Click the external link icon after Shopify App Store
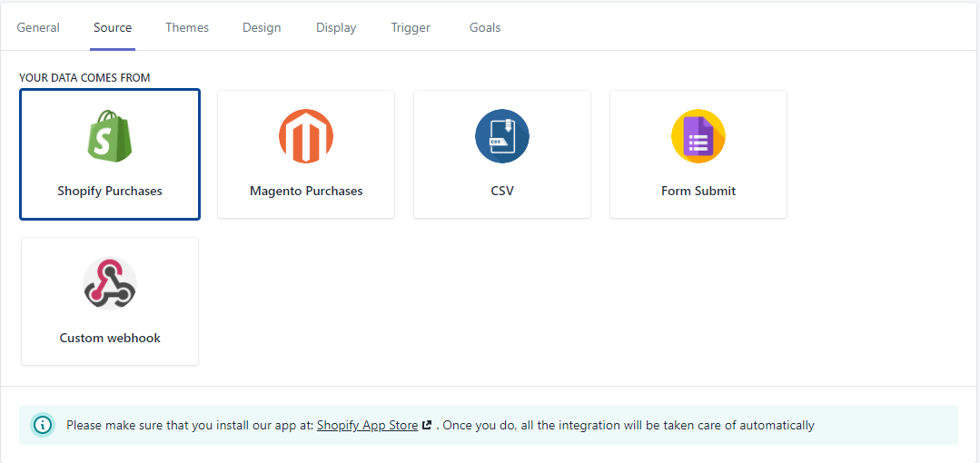Screen dimensions: 980x463 click(427, 426)
